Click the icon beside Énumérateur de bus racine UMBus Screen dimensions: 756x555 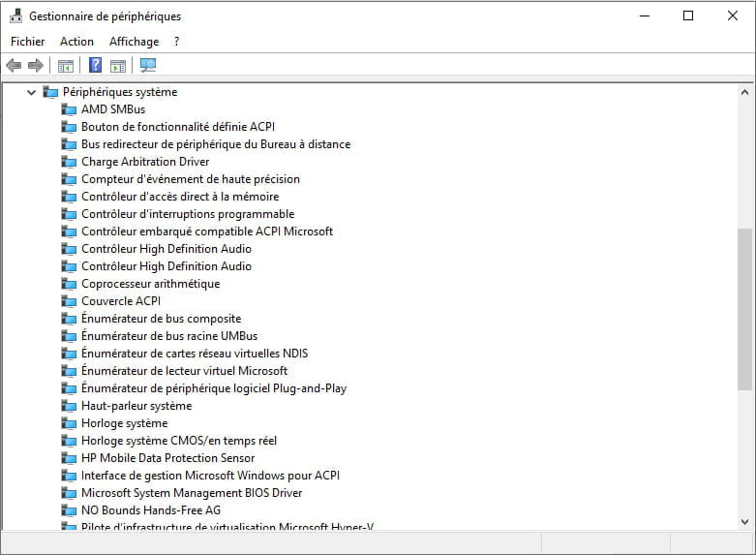pos(69,336)
